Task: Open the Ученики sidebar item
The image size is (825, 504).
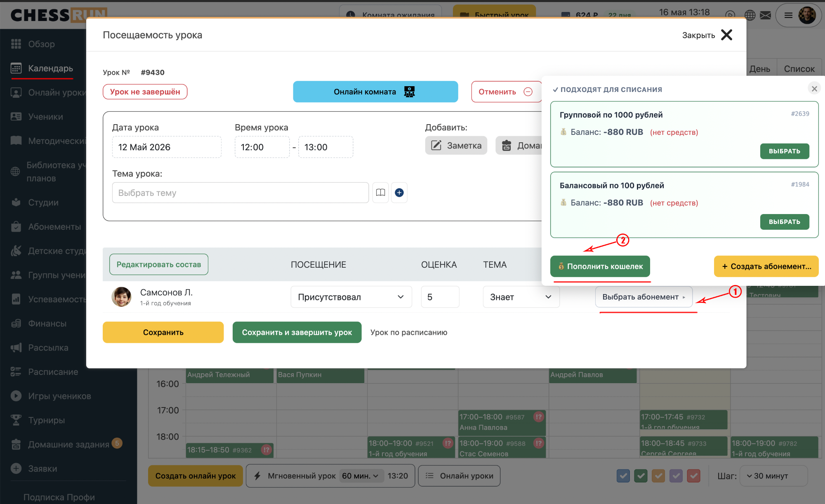Action: pyautogui.click(x=38, y=117)
